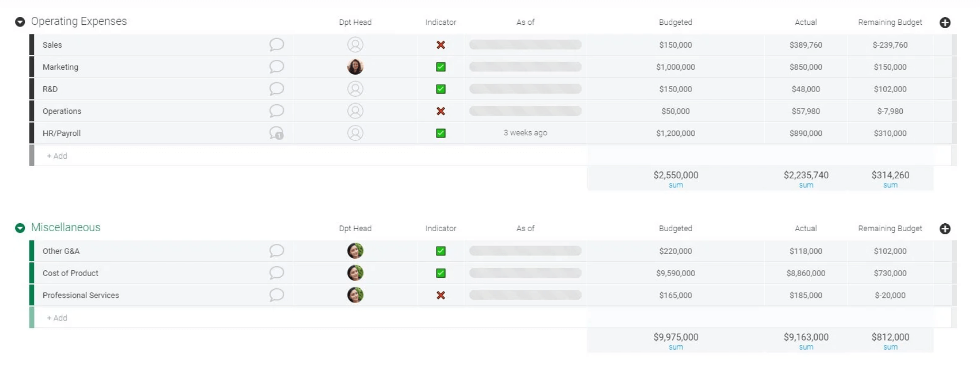The image size is (980, 365).
Task: Click the Other G&A department head avatar
Action: tap(355, 251)
